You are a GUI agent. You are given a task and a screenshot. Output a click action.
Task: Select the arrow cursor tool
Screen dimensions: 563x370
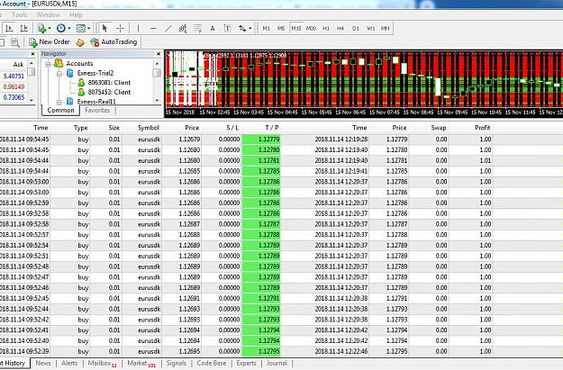pos(105,28)
